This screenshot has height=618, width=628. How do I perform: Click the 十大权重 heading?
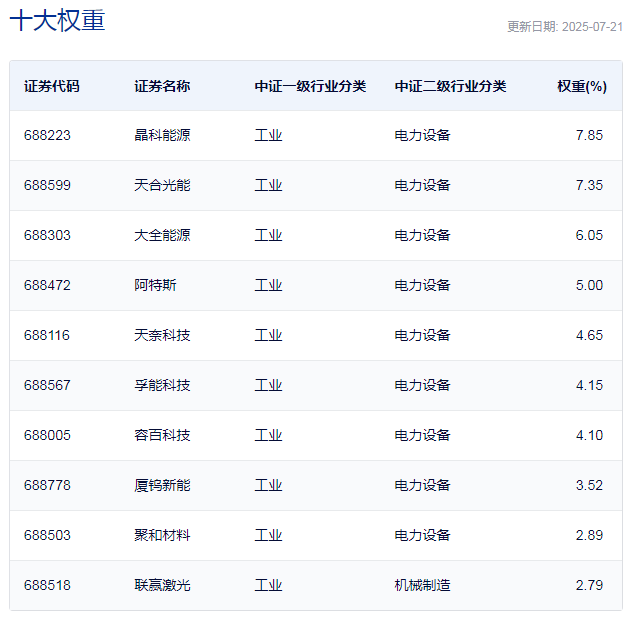(x=57, y=20)
